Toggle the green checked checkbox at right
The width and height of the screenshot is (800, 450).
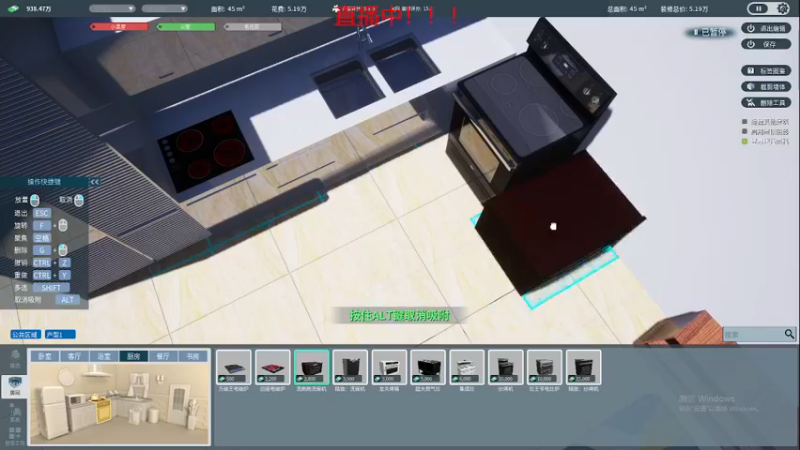coord(744,141)
